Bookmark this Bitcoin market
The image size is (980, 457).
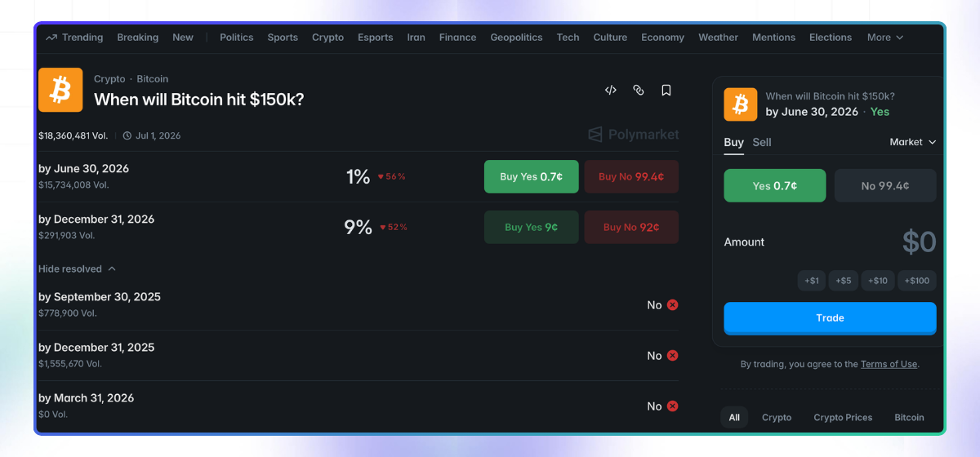coord(666,91)
